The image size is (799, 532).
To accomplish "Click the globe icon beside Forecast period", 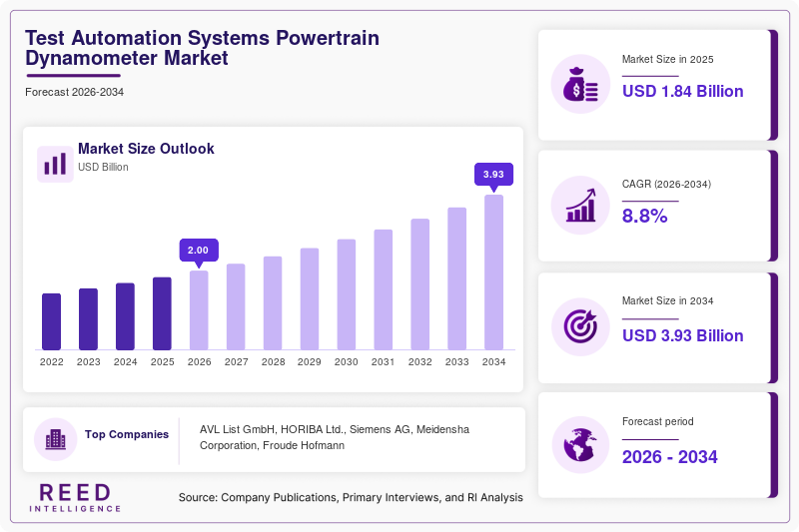I will (580, 445).
